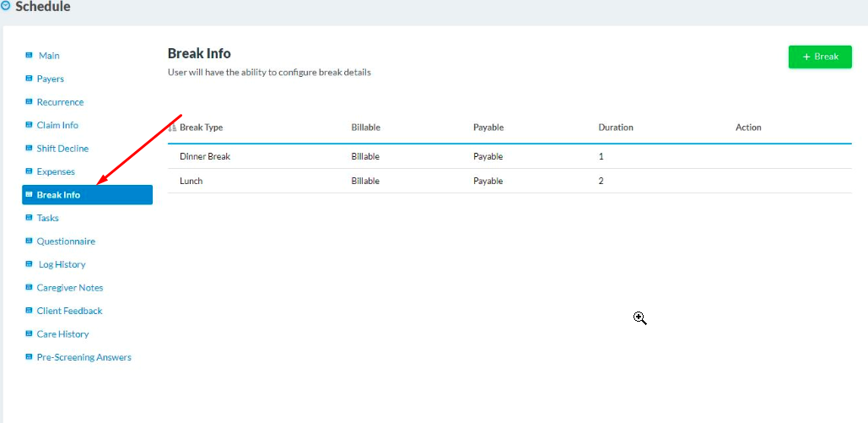This screenshot has width=868, height=423.
Task: Collapse the Schedule section header arrow
Action: 6,7
